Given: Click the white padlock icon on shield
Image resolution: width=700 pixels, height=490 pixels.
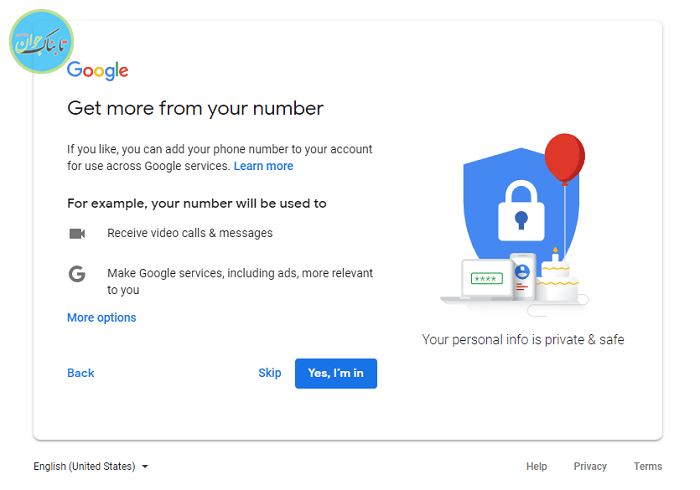Looking at the screenshot, I should click(x=520, y=207).
